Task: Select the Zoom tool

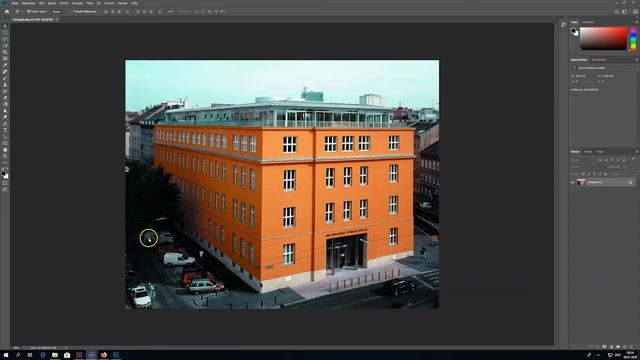Action: click(5, 156)
